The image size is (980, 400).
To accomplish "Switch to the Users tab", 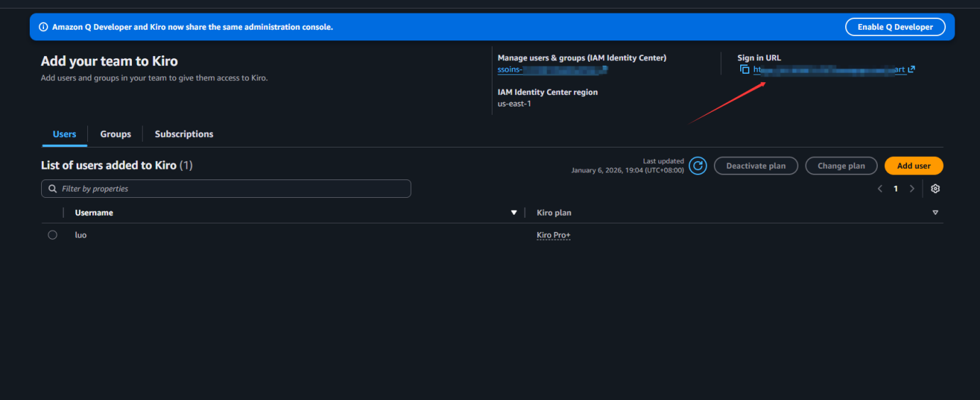I will pos(65,134).
